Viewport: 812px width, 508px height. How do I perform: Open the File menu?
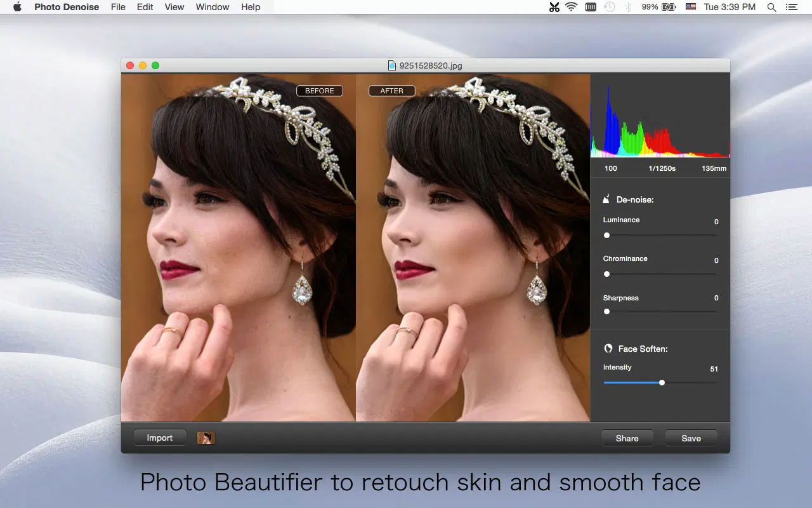[118, 7]
